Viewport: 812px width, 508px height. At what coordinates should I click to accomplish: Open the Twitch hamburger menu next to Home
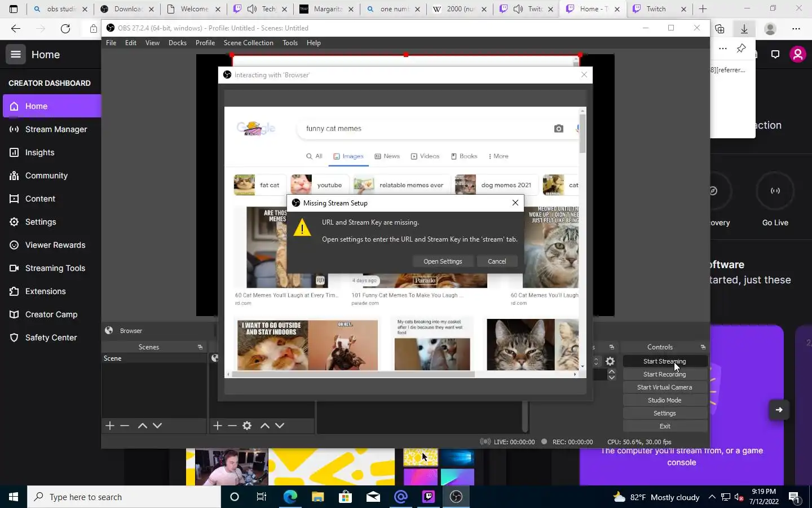coord(16,54)
